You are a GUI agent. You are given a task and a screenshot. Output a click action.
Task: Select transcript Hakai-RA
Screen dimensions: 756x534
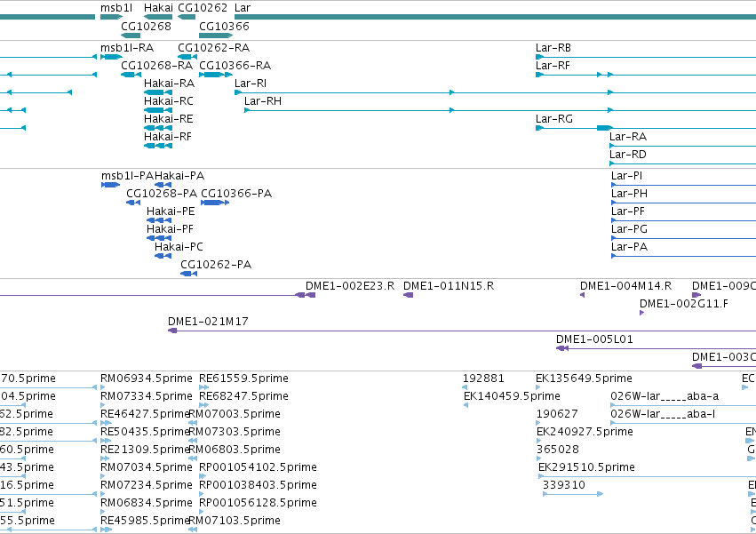point(169,84)
